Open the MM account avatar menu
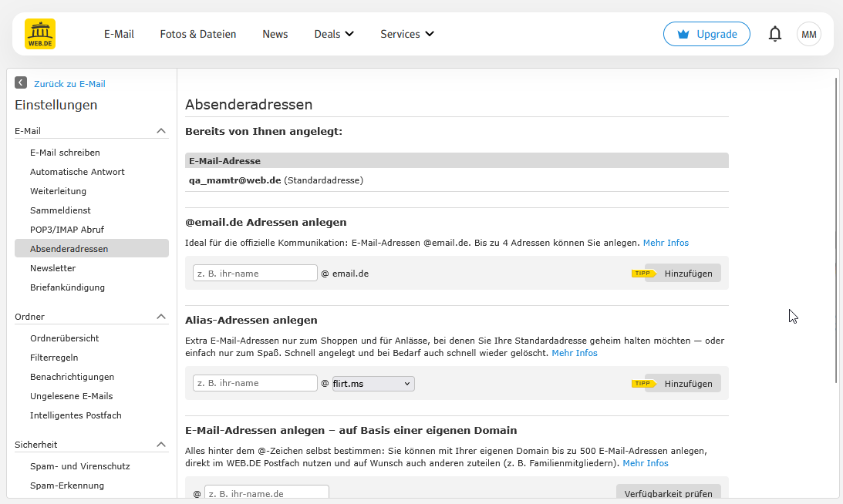The width and height of the screenshot is (843, 504). point(808,33)
